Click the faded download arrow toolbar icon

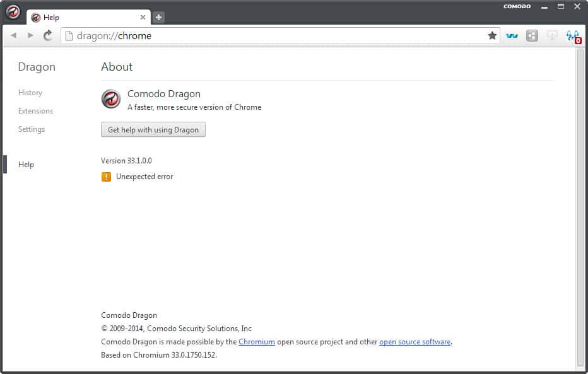click(552, 35)
